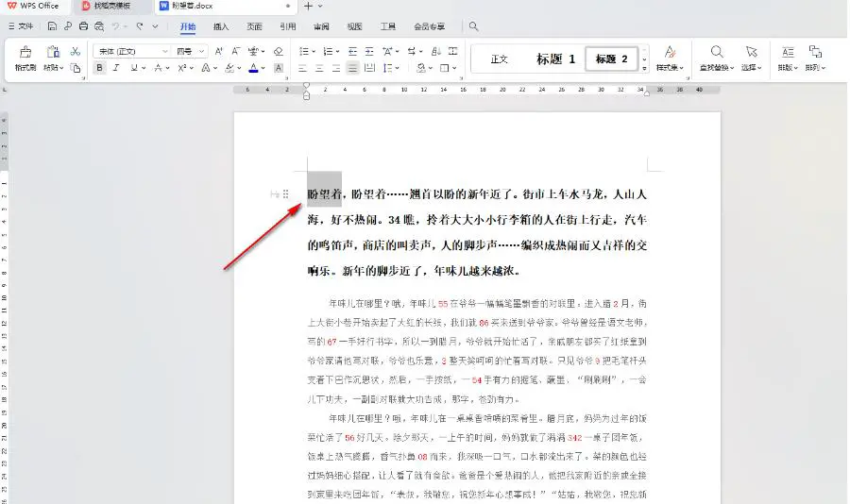This screenshot has height=504, width=850.
Task: Click the decrease indent icon
Action: (x=352, y=52)
